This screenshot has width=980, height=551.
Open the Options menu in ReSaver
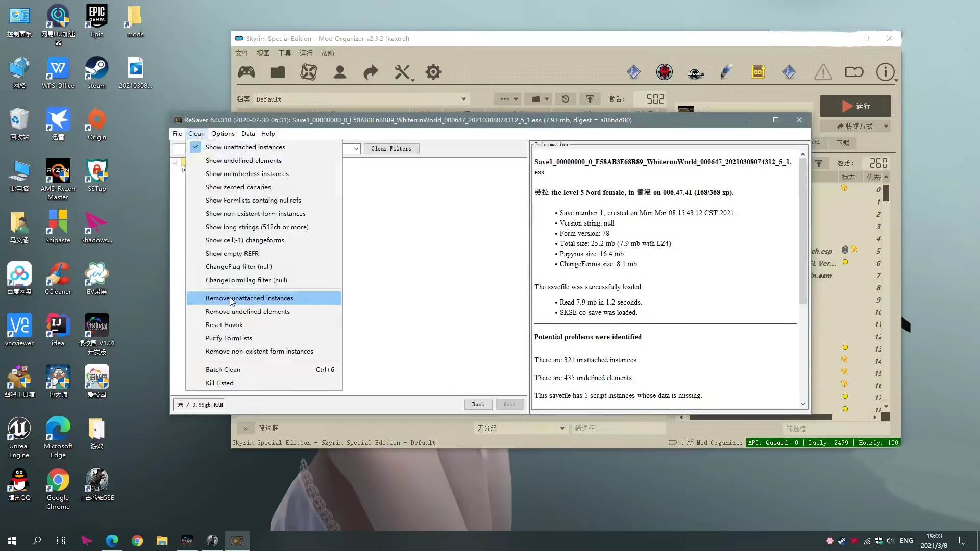(223, 133)
